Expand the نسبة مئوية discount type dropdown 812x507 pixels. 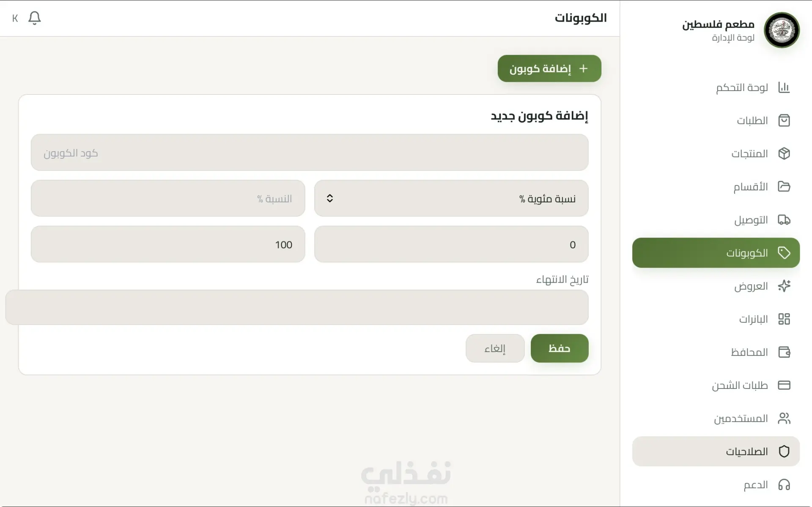pos(451,198)
